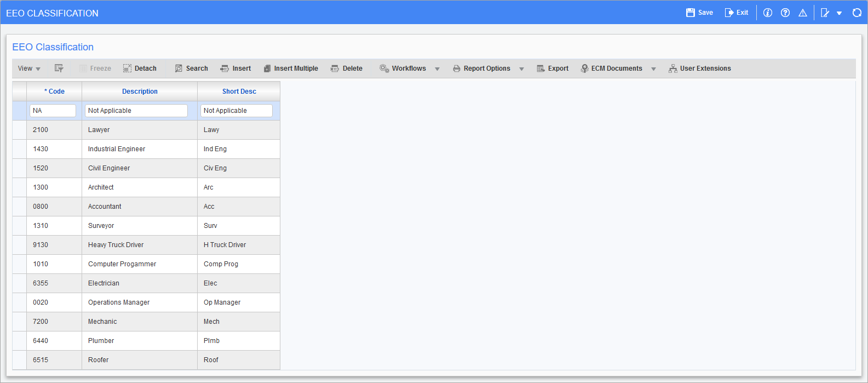Click the Save icon in header
This screenshot has height=383, width=868.
coord(691,13)
